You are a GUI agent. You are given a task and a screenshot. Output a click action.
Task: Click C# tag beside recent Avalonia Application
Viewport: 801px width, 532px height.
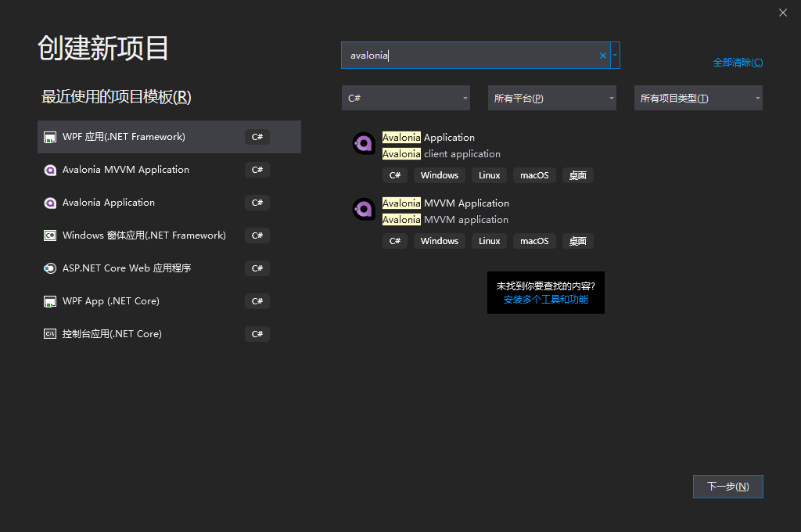coord(257,203)
